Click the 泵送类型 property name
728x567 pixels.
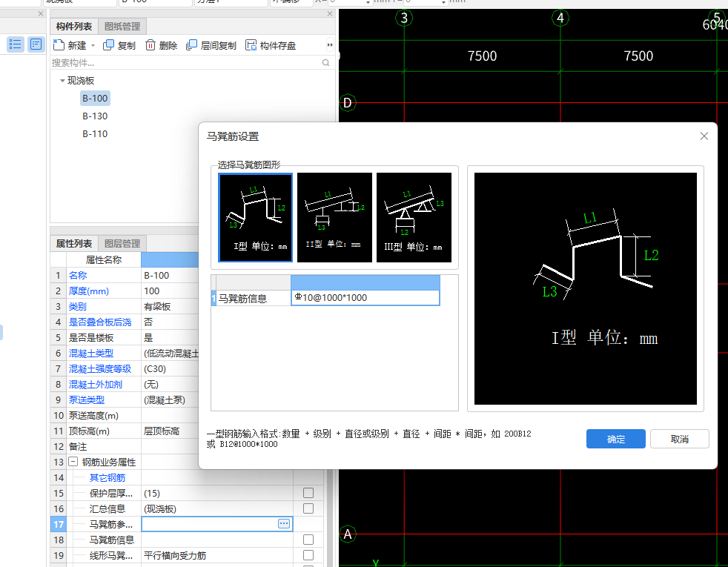click(x=86, y=399)
